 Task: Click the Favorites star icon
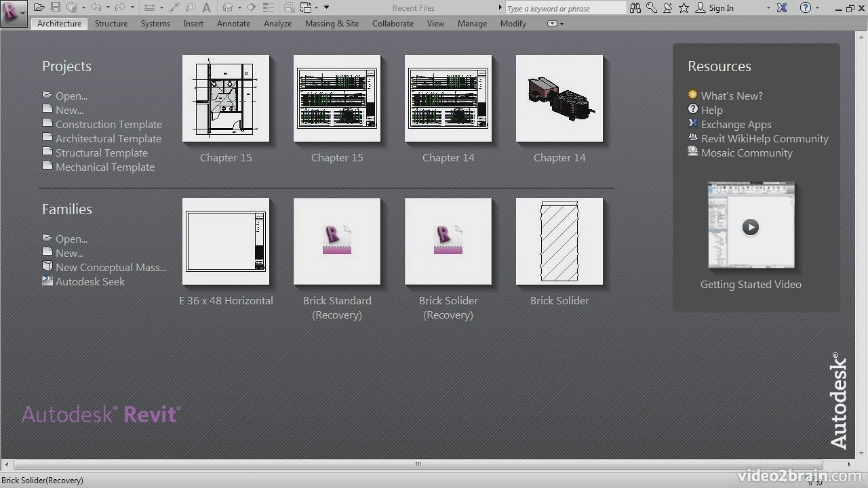(x=684, y=8)
